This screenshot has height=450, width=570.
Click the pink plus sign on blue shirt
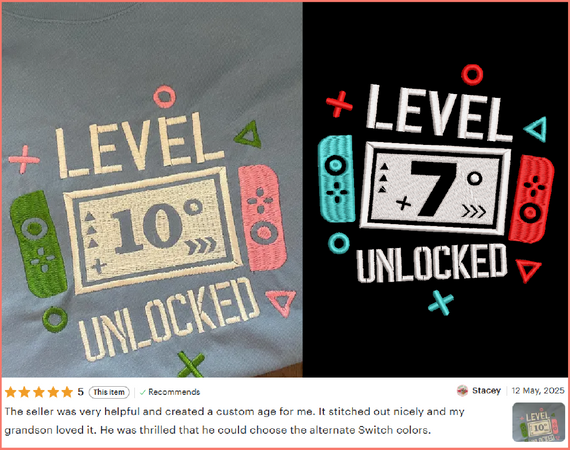point(24,160)
